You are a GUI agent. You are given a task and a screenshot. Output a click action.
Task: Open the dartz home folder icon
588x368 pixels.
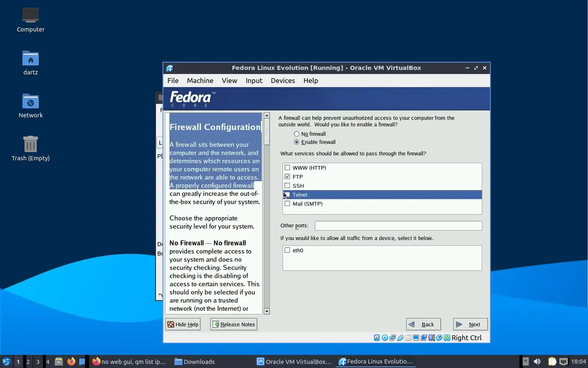click(31, 63)
